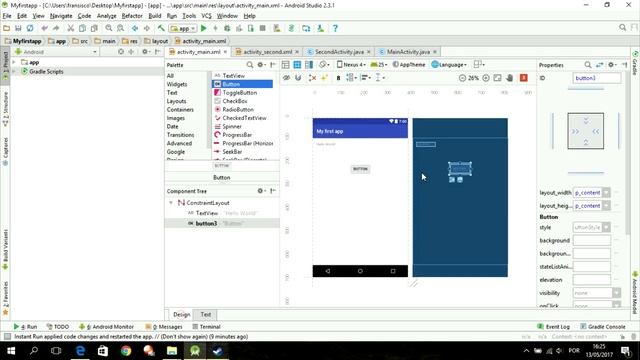Image resolution: width=640 pixels, height=360 pixels.
Task: Click Zoom to Fit Screen icon
Action: pos(498,78)
